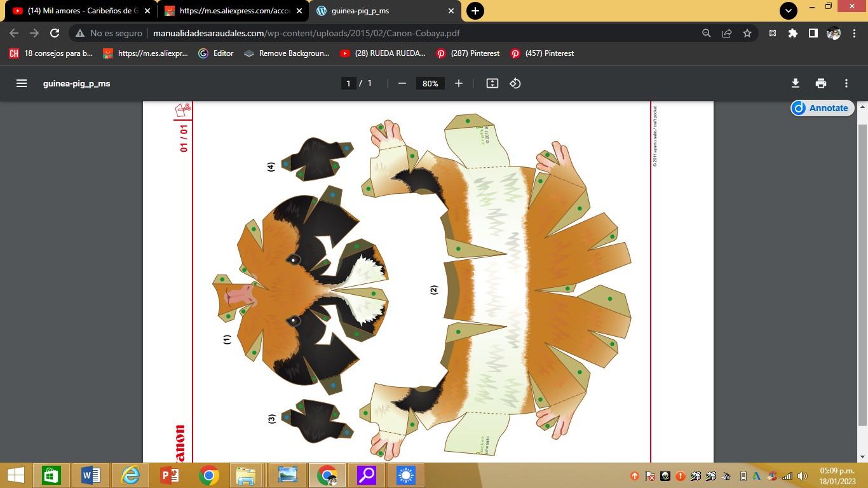The image size is (868, 488).
Task: Bookmark this page with the star
Action: click(747, 33)
